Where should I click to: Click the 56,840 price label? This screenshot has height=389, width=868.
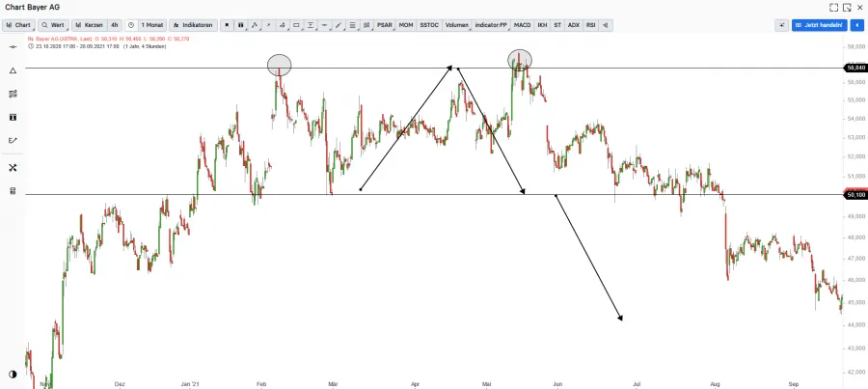tap(854, 68)
